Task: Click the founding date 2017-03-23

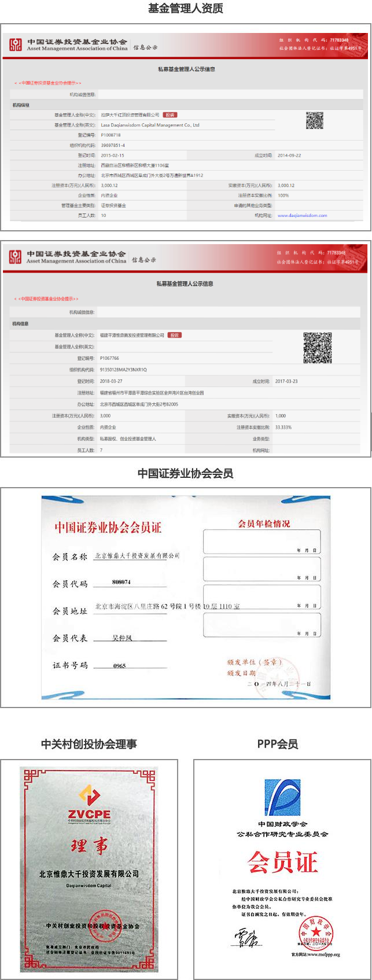Action: (x=287, y=381)
